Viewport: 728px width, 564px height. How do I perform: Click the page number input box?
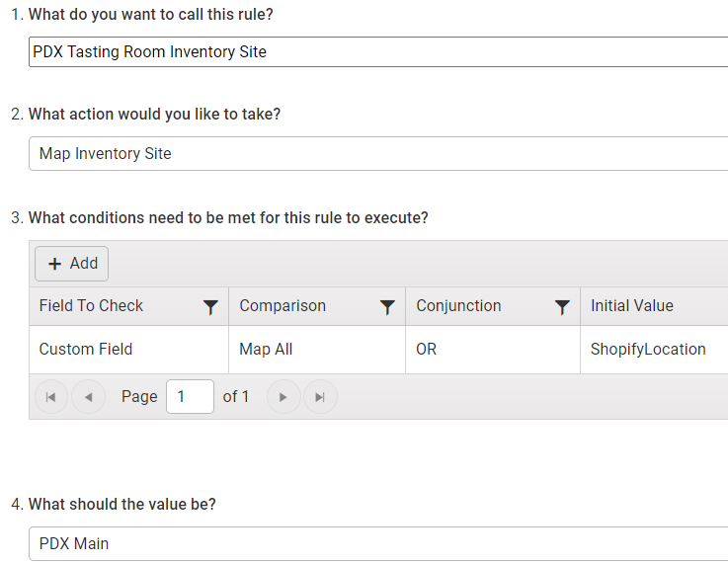[190, 397]
